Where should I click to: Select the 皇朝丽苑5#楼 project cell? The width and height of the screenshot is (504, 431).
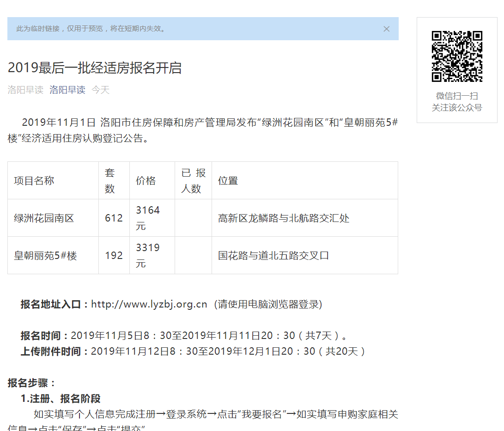pyautogui.click(x=53, y=256)
